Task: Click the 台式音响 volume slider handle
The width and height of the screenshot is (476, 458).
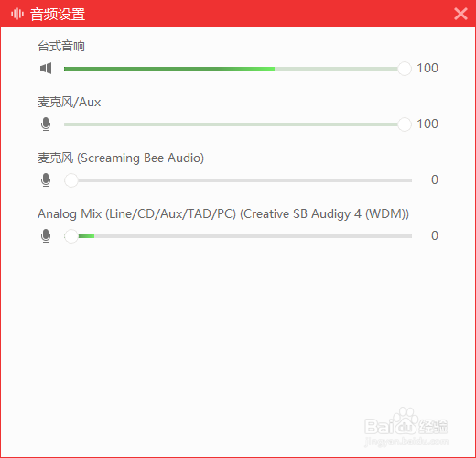Action: 405,69
